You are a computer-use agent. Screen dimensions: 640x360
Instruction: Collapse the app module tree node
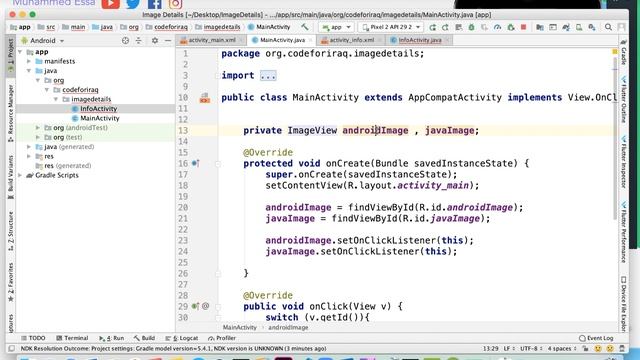(x=20, y=52)
